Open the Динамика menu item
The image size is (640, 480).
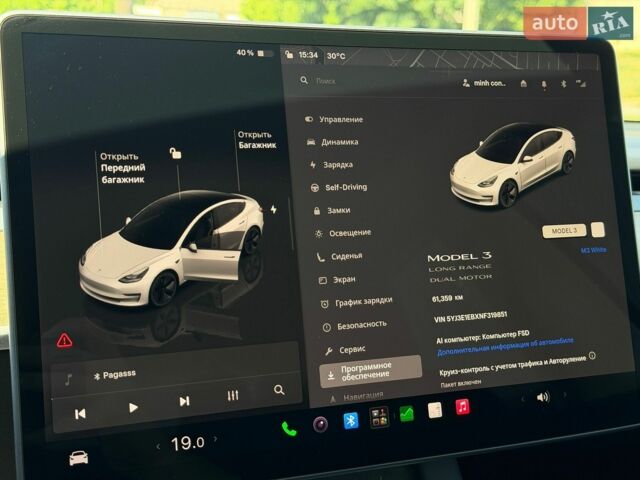coord(332,142)
